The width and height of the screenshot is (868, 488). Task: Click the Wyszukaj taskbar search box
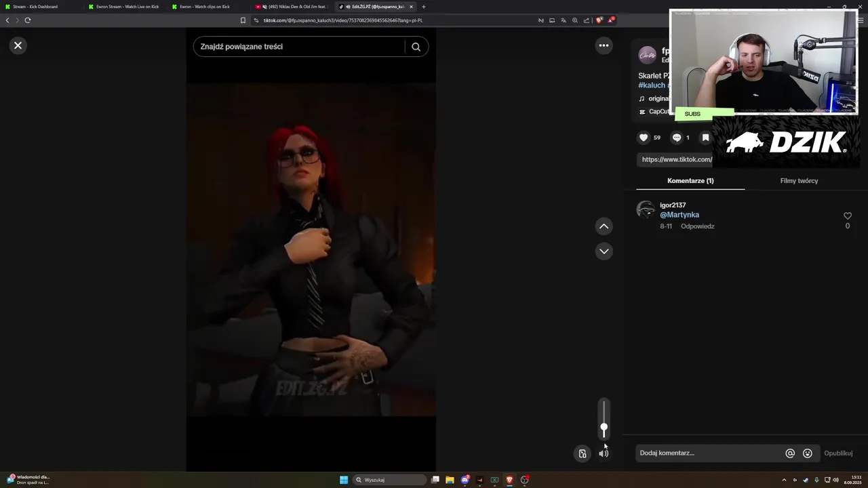[390, 480]
